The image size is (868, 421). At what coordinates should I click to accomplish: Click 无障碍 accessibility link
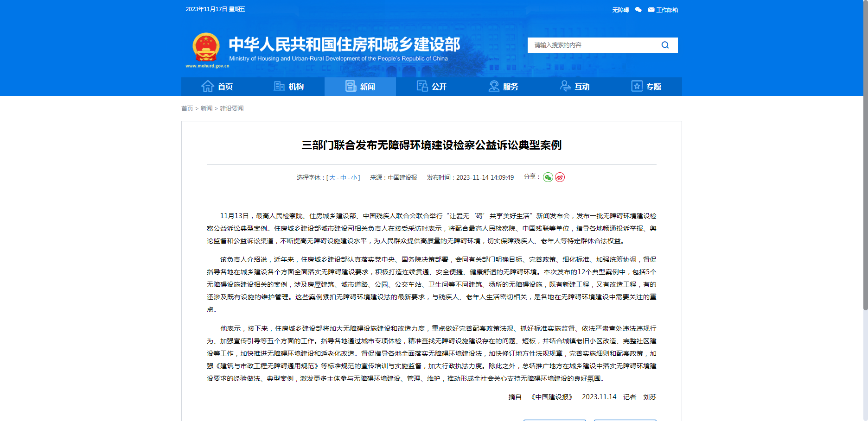[x=620, y=10]
